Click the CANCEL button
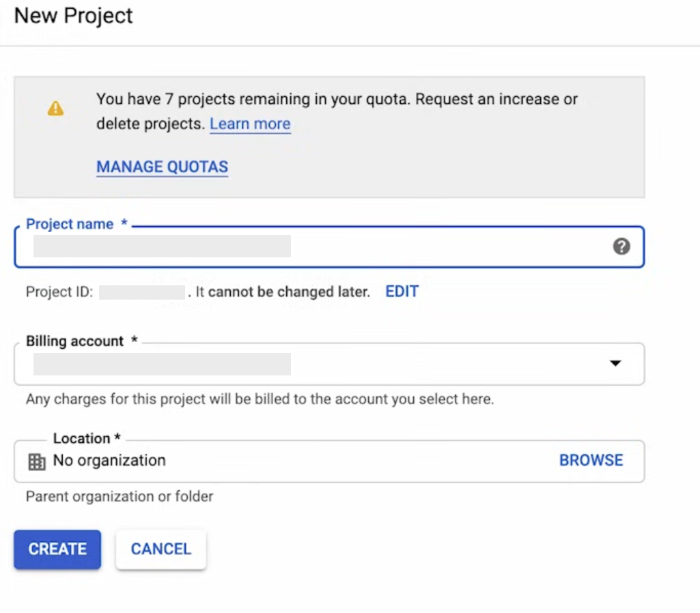700x613 pixels. pyautogui.click(x=160, y=550)
